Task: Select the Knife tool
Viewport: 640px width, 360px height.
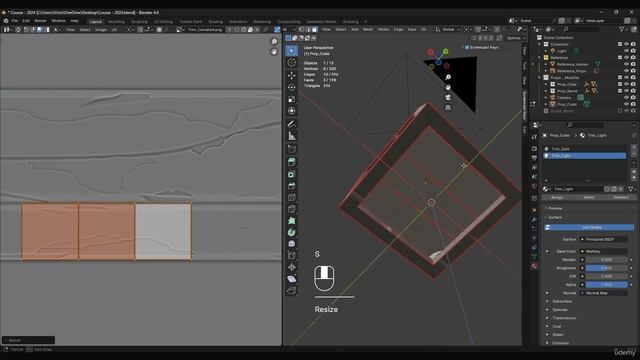Action: tap(291, 209)
